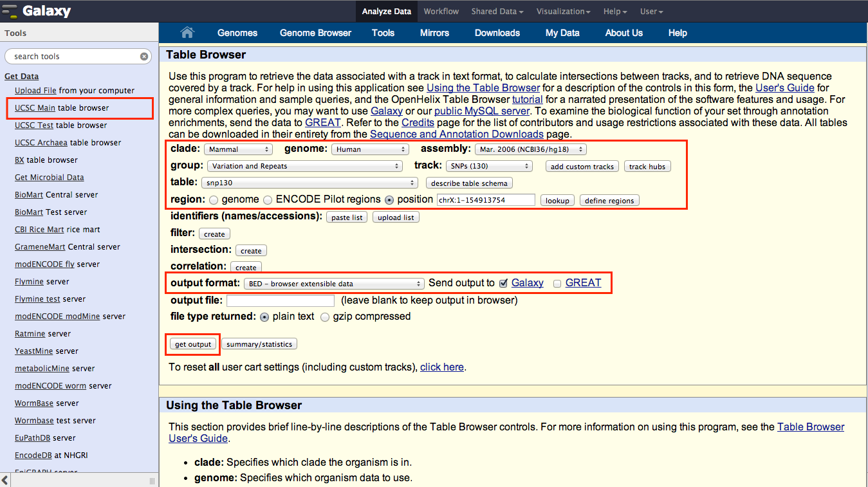Open the Analyze Data tab
The width and height of the screenshot is (868, 487).
[x=386, y=12]
